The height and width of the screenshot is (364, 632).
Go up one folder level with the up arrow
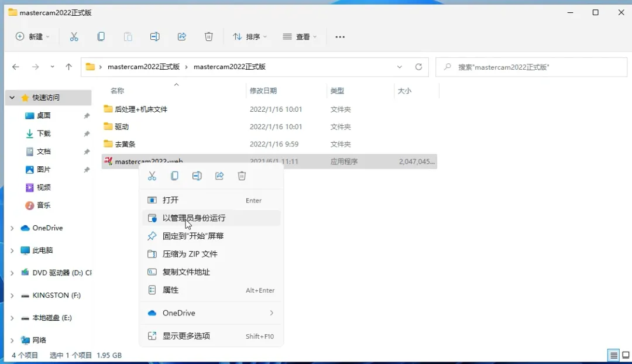click(x=68, y=67)
